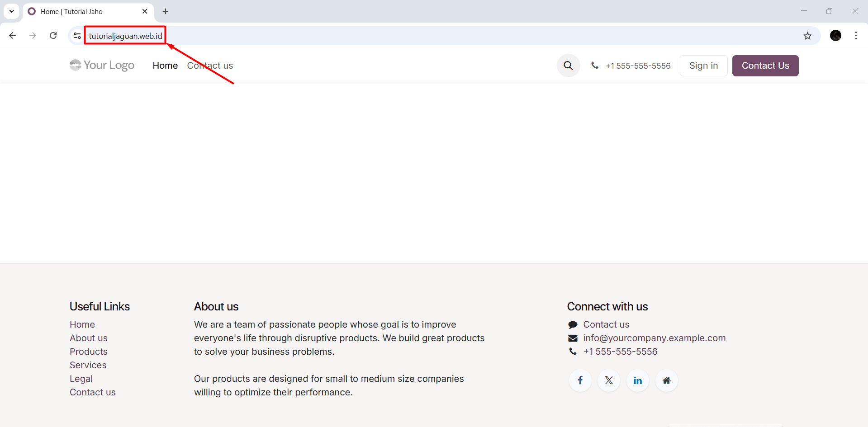This screenshot has height=427, width=868.
Task: Open the LinkedIn social icon
Action: [637, 380]
